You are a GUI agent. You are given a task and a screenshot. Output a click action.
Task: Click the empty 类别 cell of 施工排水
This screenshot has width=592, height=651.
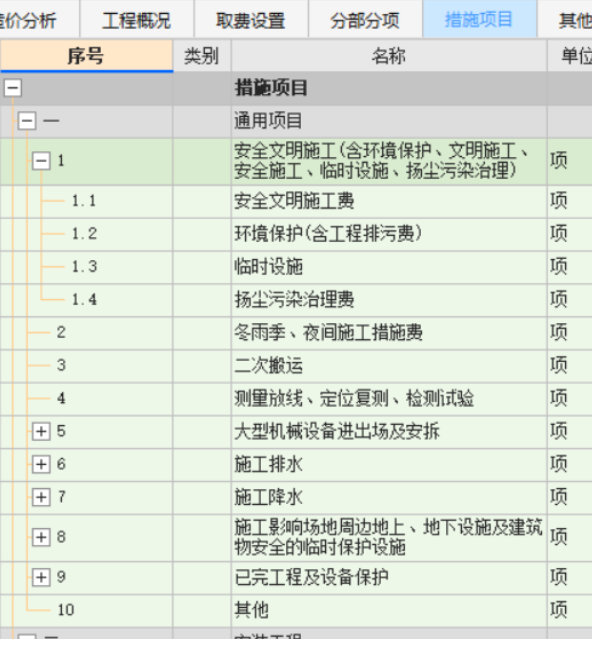202,464
